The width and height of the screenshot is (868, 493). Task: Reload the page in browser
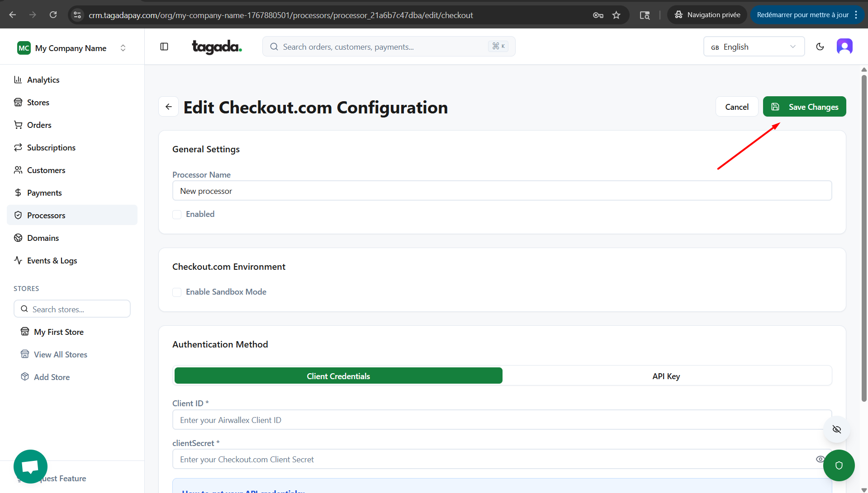point(53,15)
